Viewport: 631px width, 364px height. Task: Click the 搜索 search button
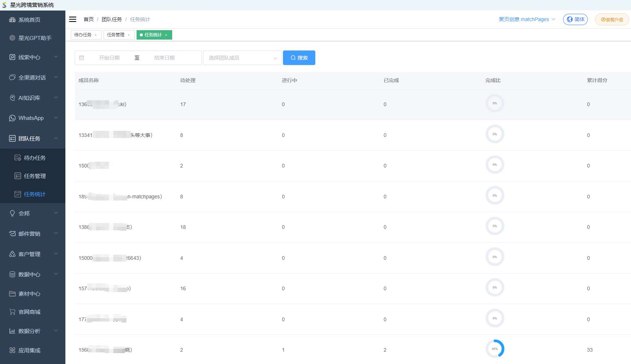pyautogui.click(x=299, y=58)
